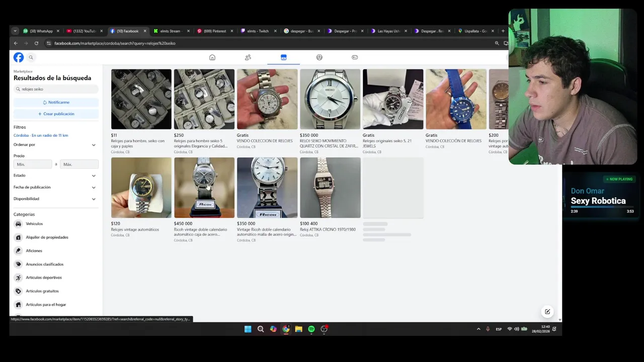Viewport: 644px width, 362px height.
Task: Click the zoom magnifier icon in address bar
Action: (x=497, y=43)
